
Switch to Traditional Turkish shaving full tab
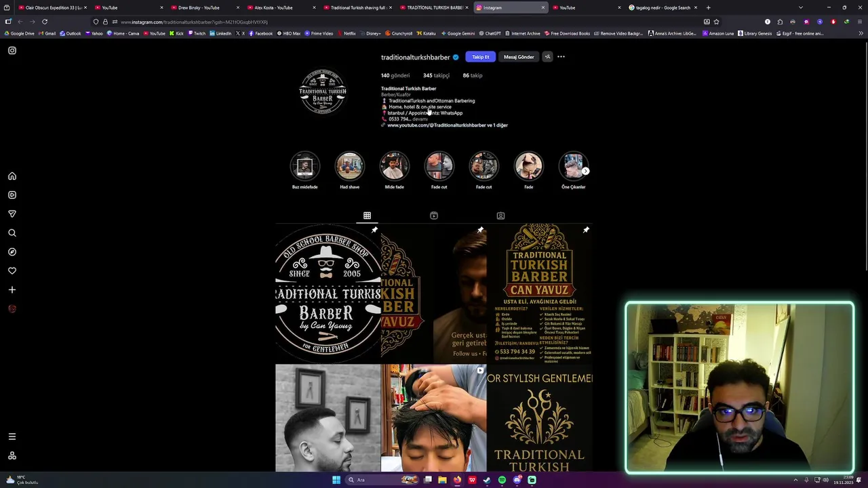[x=358, y=7]
